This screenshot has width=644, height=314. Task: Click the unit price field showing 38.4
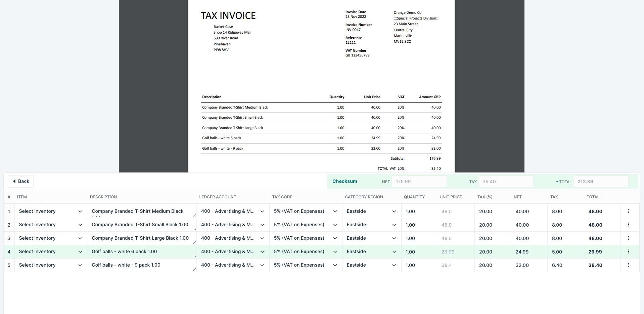tap(456, 265)
